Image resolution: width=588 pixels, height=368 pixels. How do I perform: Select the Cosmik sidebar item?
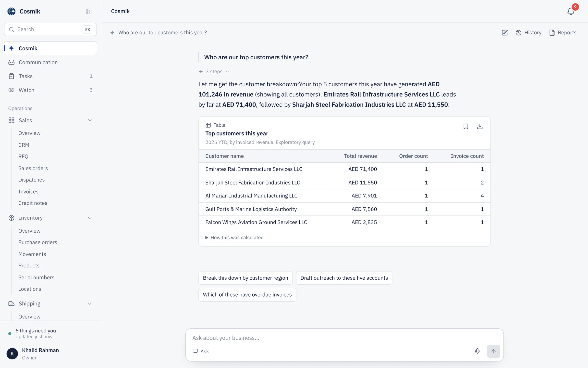click(x=50, y=48)
